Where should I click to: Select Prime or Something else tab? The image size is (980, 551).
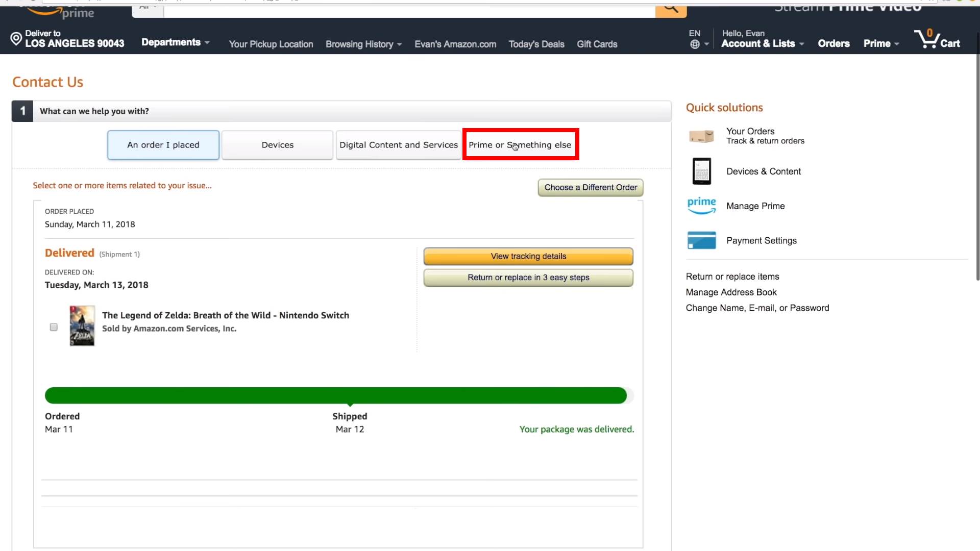click(x=520, y=145)
